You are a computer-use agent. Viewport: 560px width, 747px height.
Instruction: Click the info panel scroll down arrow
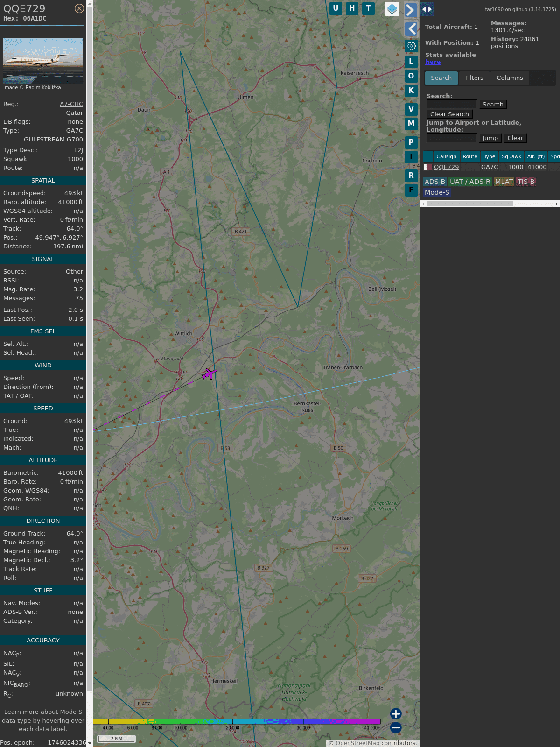90,743
